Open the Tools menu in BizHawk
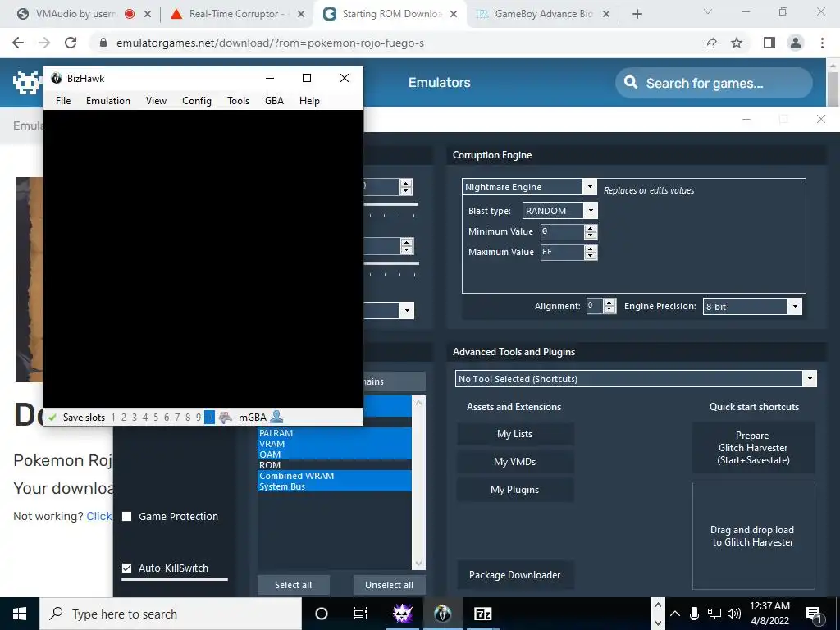The height and width of the screenshot is (630, 840). (x=238, y=101)
